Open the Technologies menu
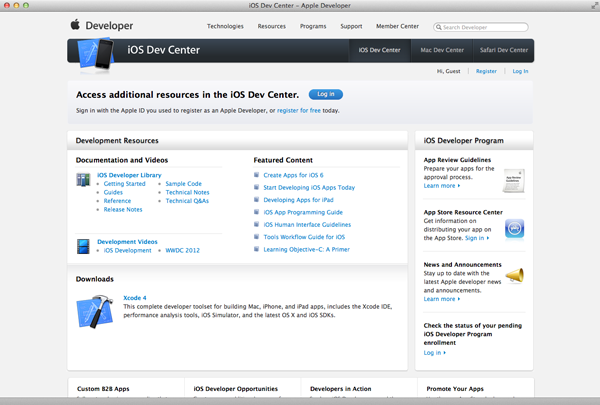 tap(225, 26)
